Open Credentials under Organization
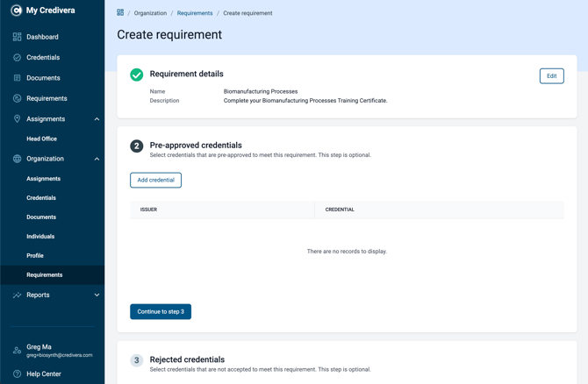 (x=41, y=198)
